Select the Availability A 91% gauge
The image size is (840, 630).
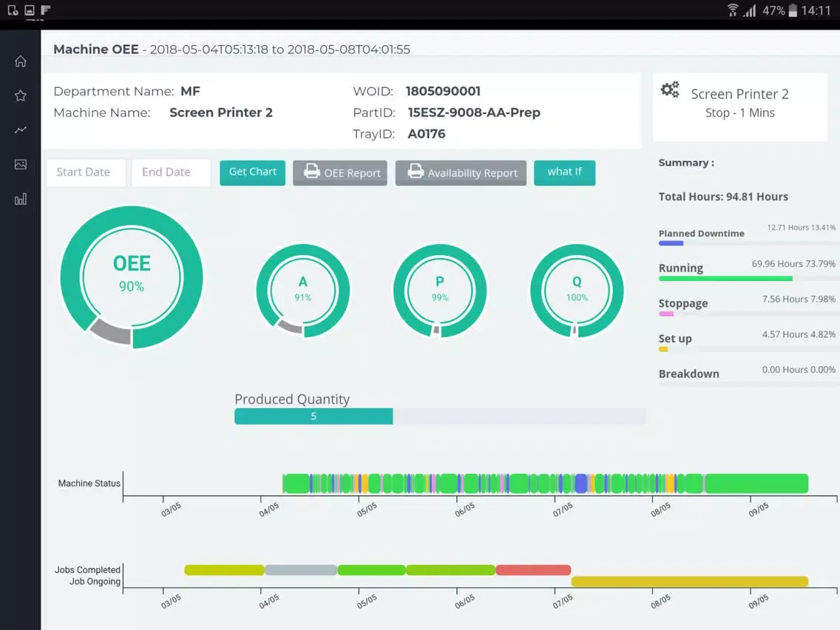(302, 291)
